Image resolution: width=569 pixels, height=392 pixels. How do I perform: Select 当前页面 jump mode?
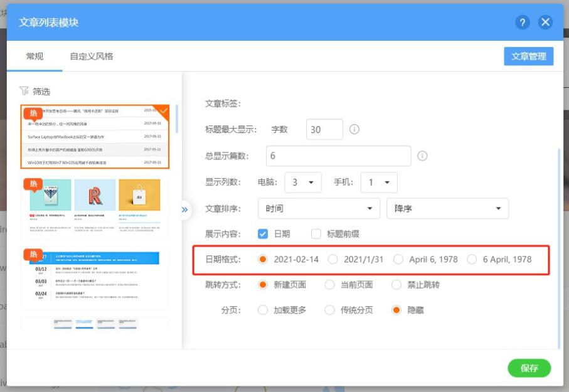click(330, 285)
